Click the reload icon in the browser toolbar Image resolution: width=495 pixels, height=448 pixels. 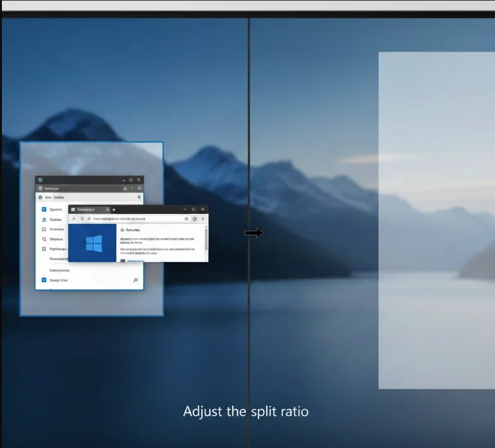click(82, 219)
